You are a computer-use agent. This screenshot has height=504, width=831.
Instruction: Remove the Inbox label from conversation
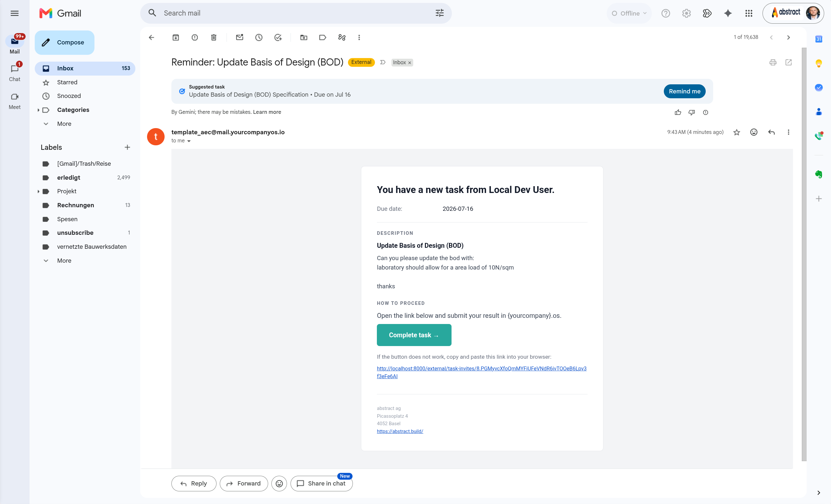(x=410, y=63)
